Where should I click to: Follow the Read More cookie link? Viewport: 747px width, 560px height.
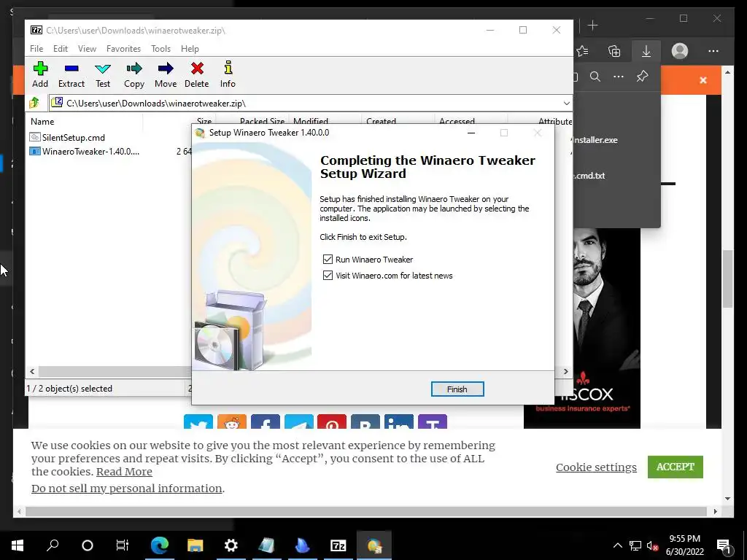(x=124, y=472)
